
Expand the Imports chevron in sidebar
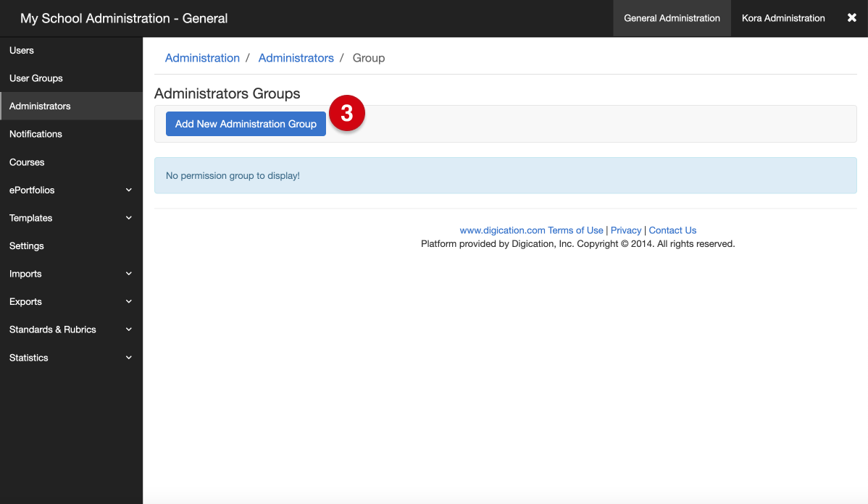(128, 274)
